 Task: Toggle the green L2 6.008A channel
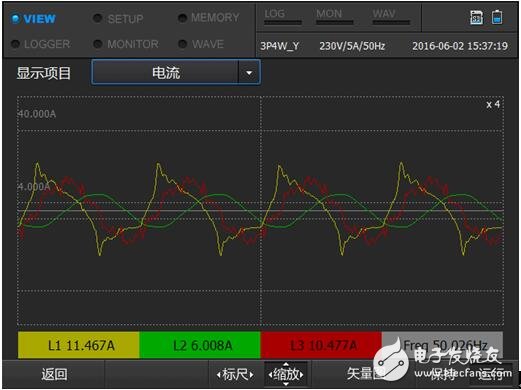coord(200,345)
